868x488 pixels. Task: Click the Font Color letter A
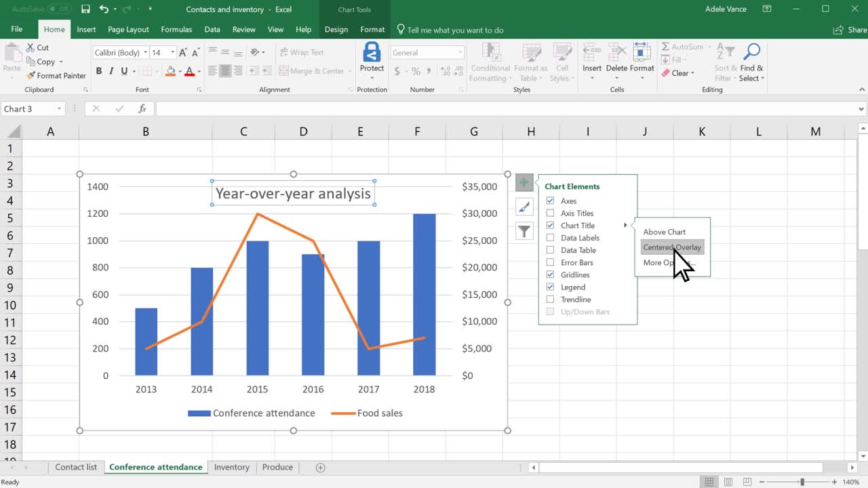pos(190,71)
